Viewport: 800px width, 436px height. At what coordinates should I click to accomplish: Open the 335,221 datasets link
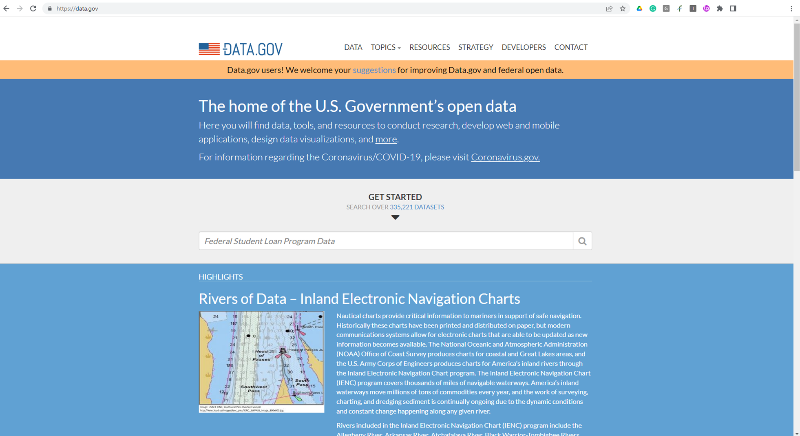coord(417,207)
